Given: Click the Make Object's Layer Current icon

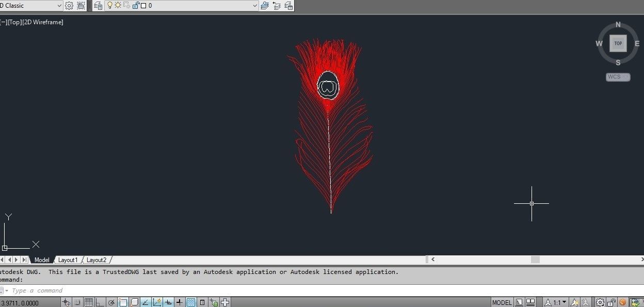Looking at the screenshot, I should point(265,6).
